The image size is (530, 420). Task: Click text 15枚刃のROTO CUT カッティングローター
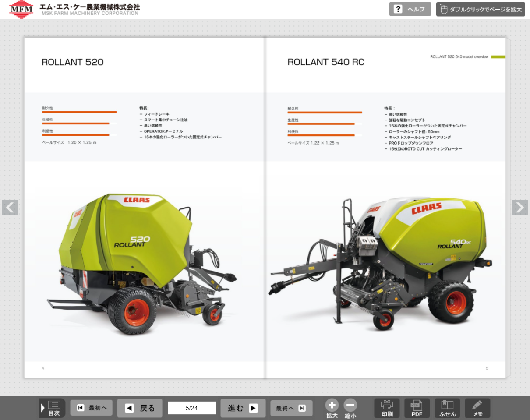click(x=425, y=149)
